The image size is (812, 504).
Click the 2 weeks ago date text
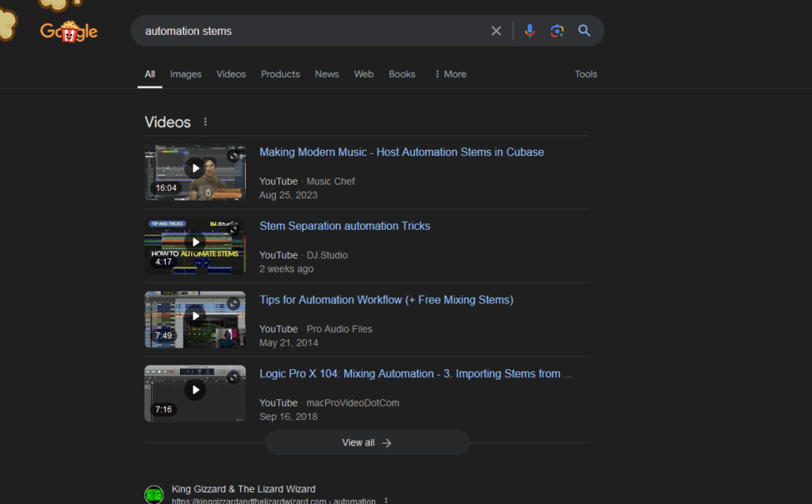pos(286,269)
